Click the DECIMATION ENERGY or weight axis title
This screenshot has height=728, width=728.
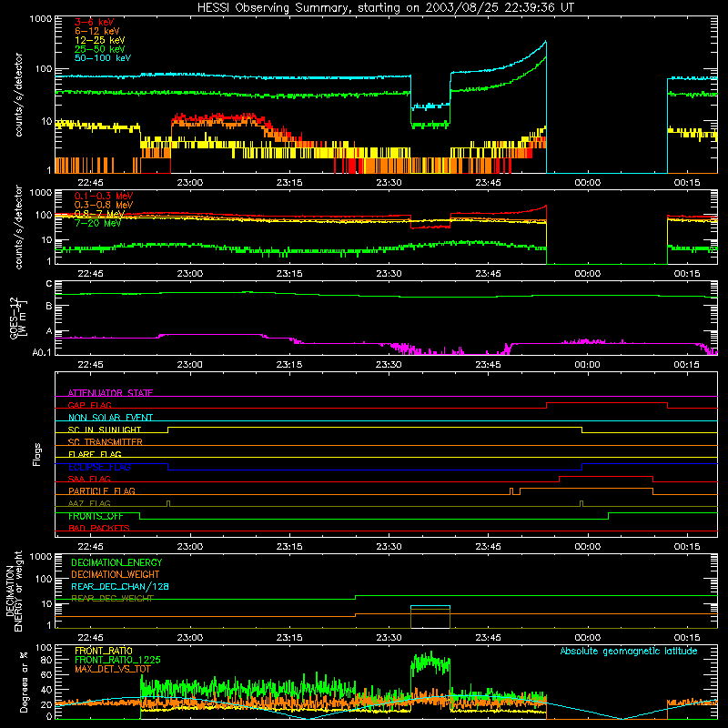point(14,591)
